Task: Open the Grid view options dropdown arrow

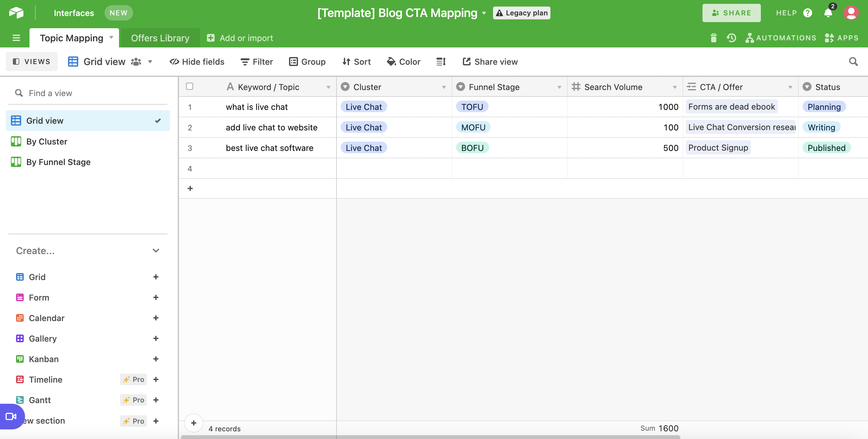Action: 150,62
